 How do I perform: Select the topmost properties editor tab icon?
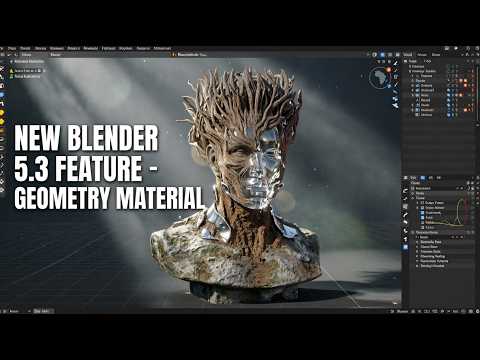405,191
